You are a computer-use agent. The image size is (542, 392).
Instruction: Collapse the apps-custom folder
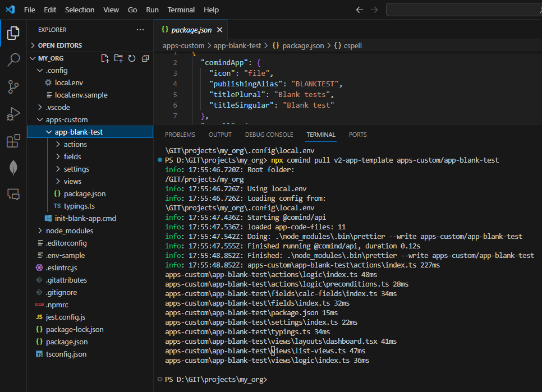click(x=40, y=120)
